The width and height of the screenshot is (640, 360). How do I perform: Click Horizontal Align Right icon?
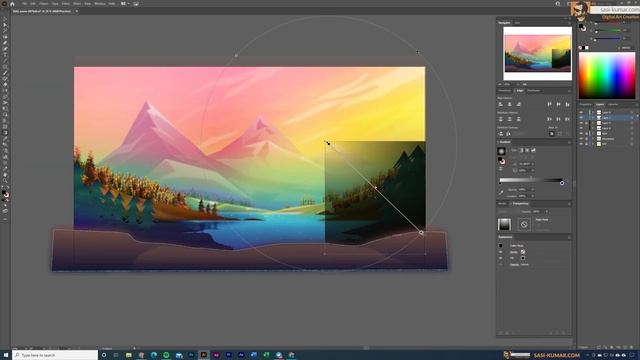[x=518, y=104]
